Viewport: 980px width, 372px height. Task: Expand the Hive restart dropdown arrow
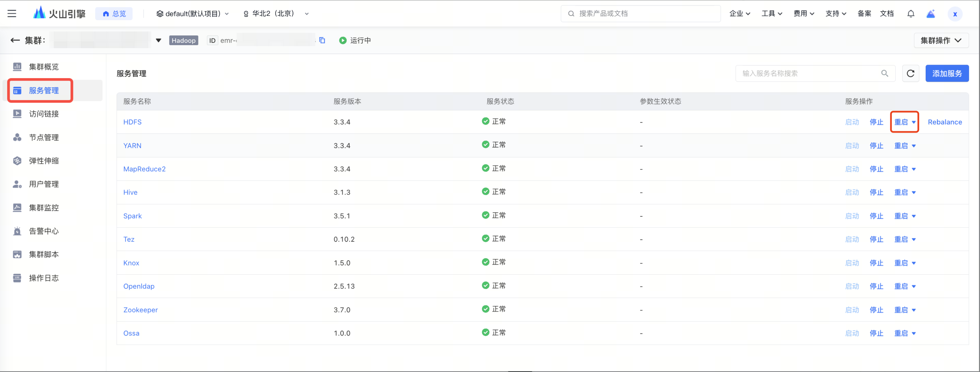pyautogui.click(x=913, y=193)
